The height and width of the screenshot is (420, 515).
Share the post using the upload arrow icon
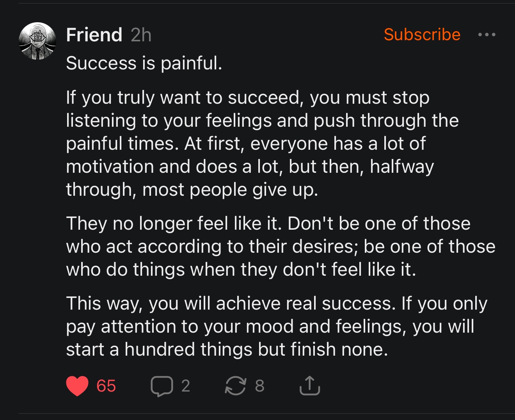click(x=310, y=385)
